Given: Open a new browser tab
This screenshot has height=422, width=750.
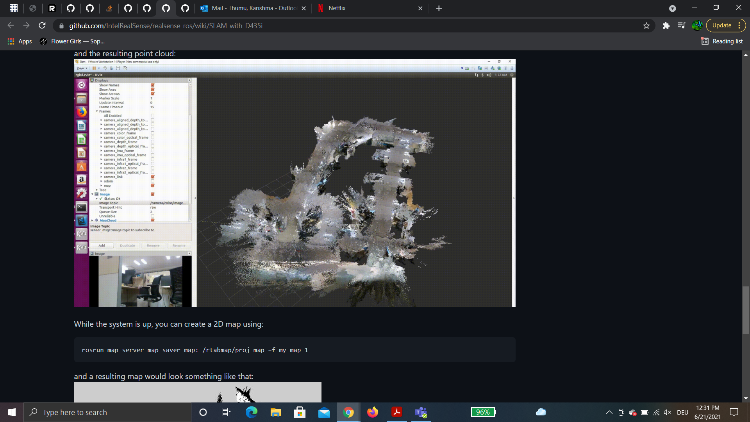Looking at the screenshot, I should tap(439, 8).
